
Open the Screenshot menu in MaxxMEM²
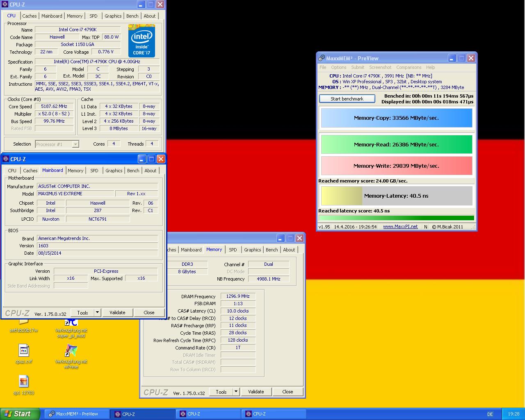point(380,67)
